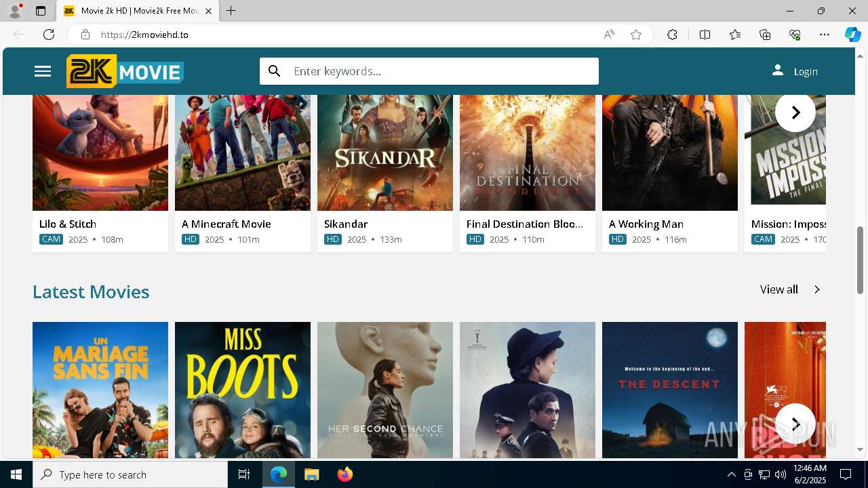868x488 pixels.
Task: Open the The Descent poster
Action: [670, 390]
